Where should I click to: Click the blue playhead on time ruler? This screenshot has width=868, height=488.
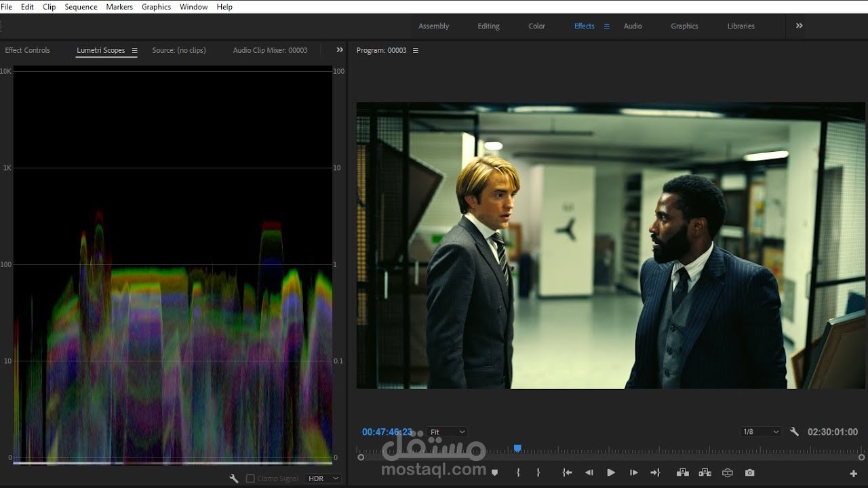tap(517, 449)
